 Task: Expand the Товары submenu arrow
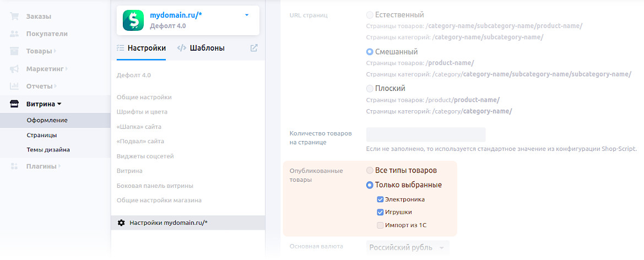[55, 51]
